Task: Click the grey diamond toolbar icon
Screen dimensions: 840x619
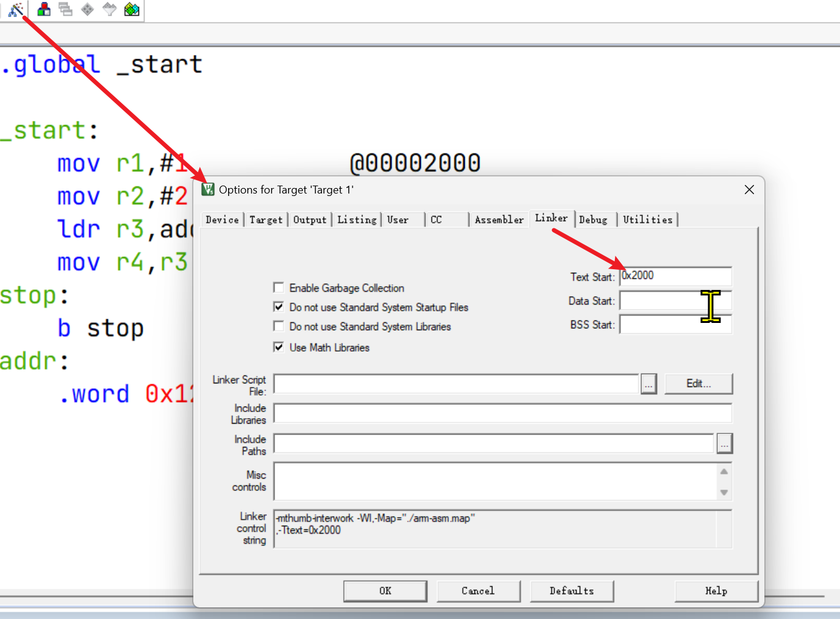Action: pyautogui.click(x=88, y=9)
